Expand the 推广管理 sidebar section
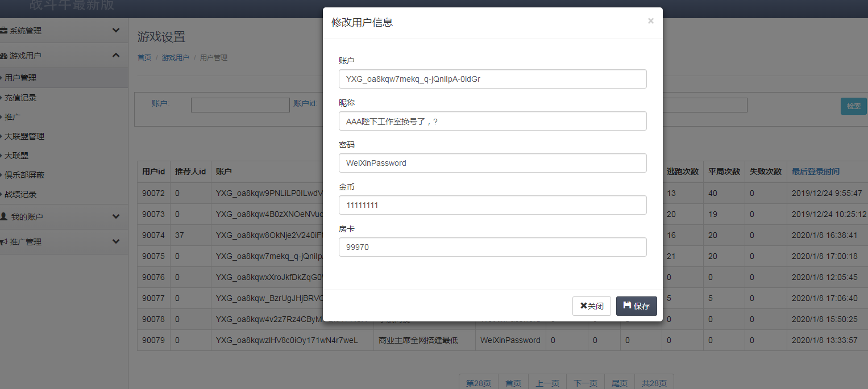Screen dimensions: 868x389 tap(116, 242)
